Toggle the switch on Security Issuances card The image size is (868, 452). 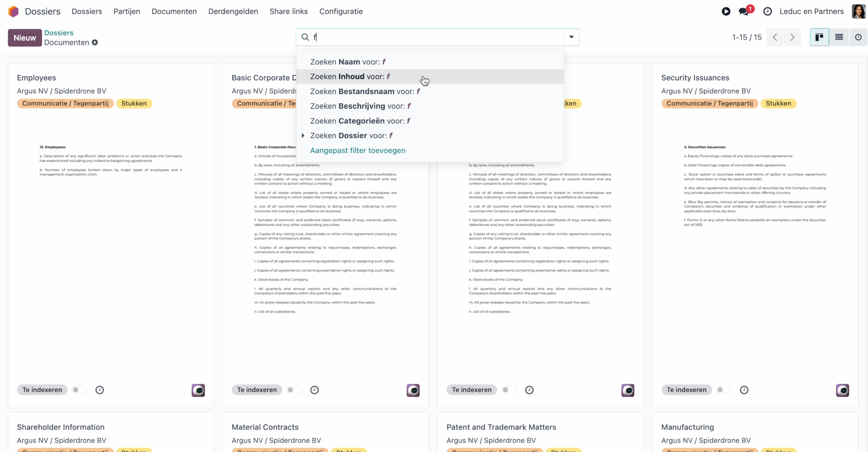[723, 390]
